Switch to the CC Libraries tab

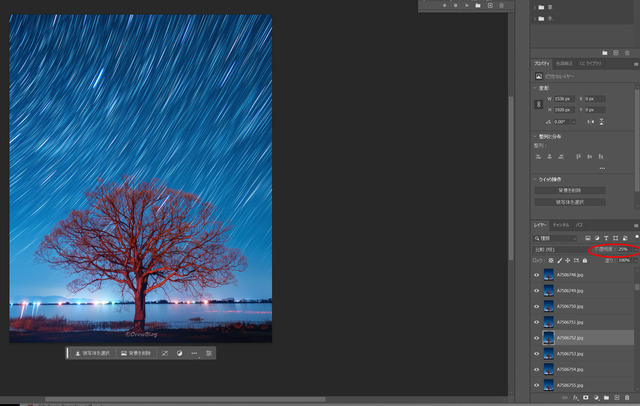[590, 64]
